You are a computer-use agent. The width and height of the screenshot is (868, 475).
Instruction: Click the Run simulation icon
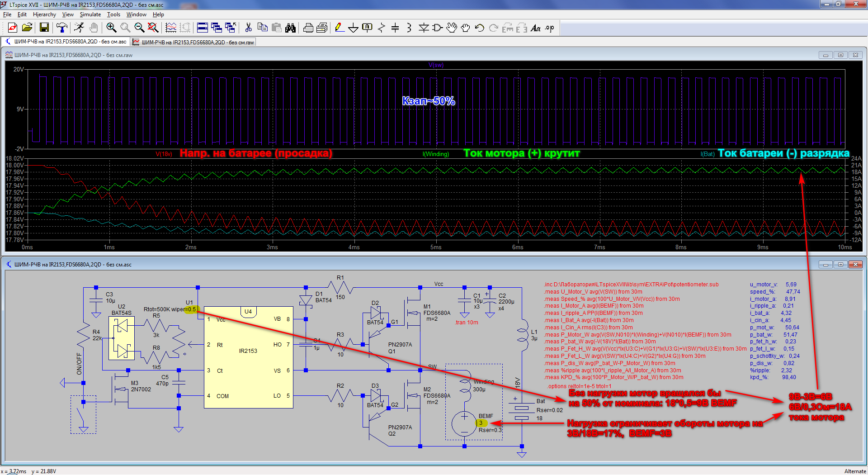point(79,28)
